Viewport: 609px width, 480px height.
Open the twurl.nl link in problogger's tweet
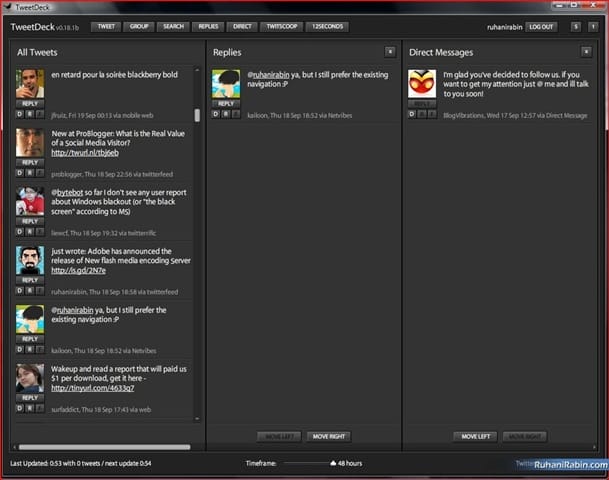click(x=85, y=153)
